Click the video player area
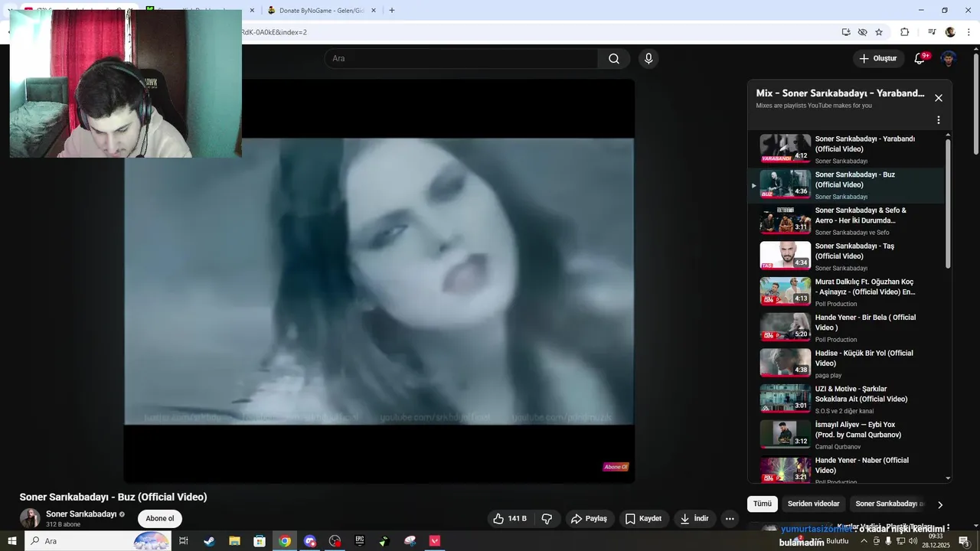Screen dimensions: 980x551 [379, 281]
